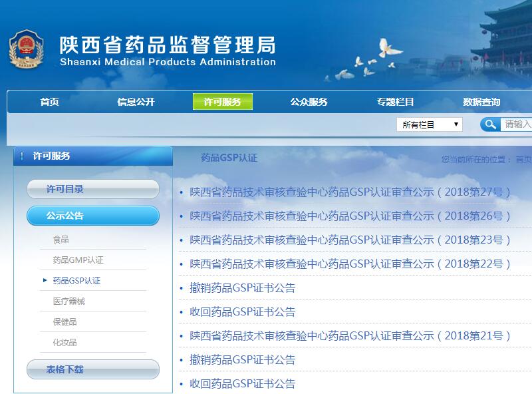Expand the 表格下载 sidebar section
This screenshot has width=532, height=394.
[x=93, y=369]
